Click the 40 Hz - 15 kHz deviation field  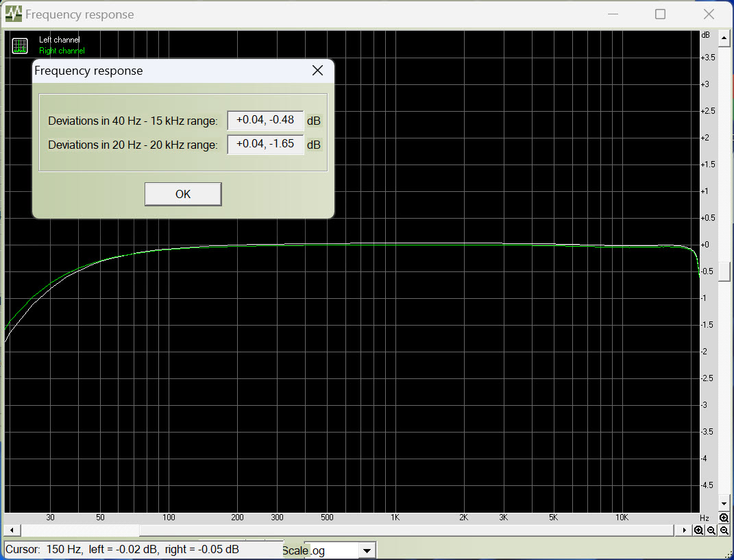[265, 120]
